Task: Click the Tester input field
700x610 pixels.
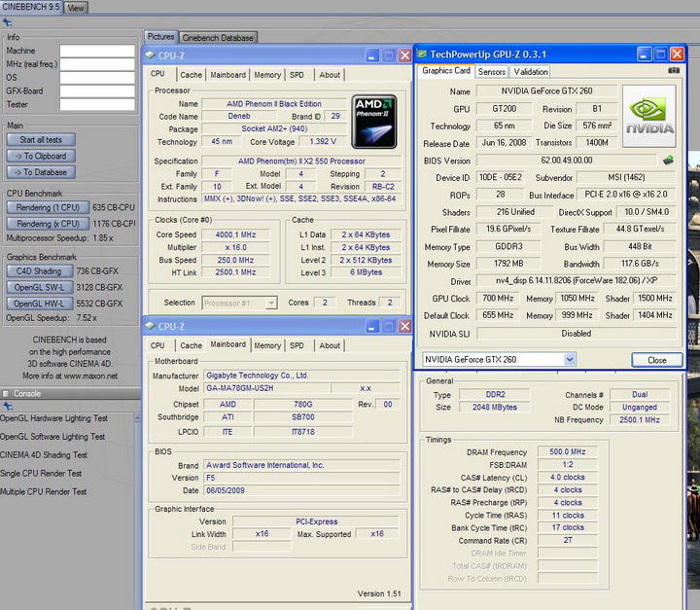Action: pos(97,104)
